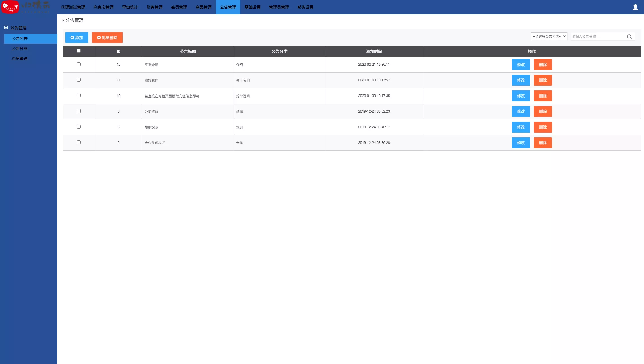Click 删除 for the 規則說明 row
Image resolution: width=644 pixels, height=364 pixels.
point(543,127)
